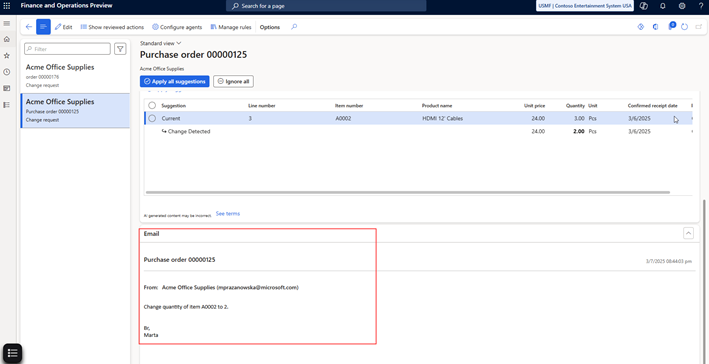Open the Favorites star list
Image resolution: width=709 pixels, height=364 pixels.
tap(6, 56)
